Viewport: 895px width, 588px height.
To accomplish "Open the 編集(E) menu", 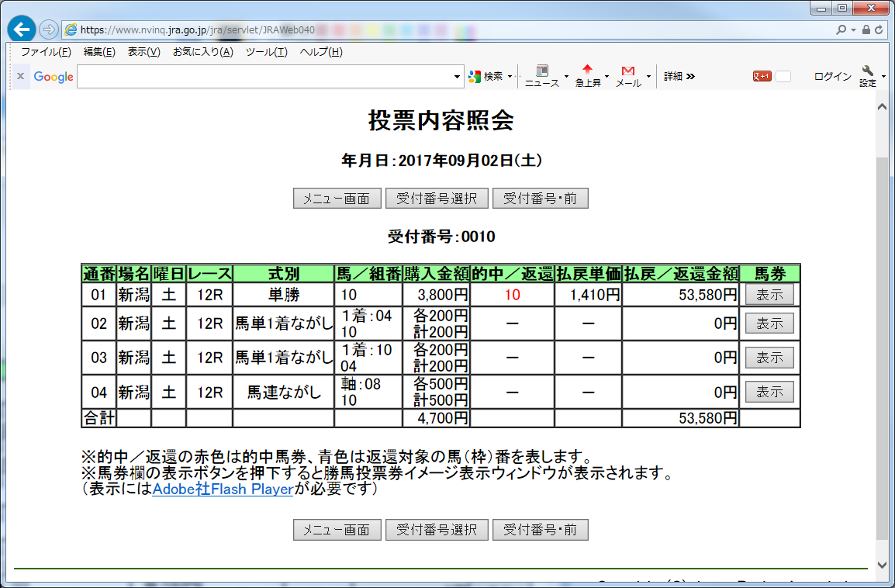I will coord(99,52).
